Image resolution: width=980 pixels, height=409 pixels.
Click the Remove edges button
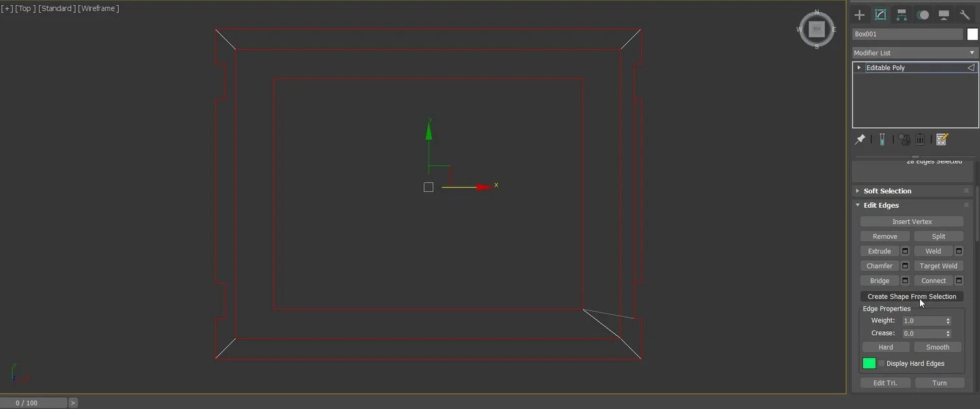(x=885, y=237)
